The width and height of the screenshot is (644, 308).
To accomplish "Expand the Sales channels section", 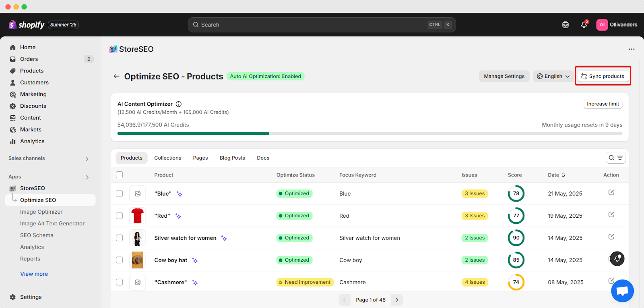I will tap(87, 159).
